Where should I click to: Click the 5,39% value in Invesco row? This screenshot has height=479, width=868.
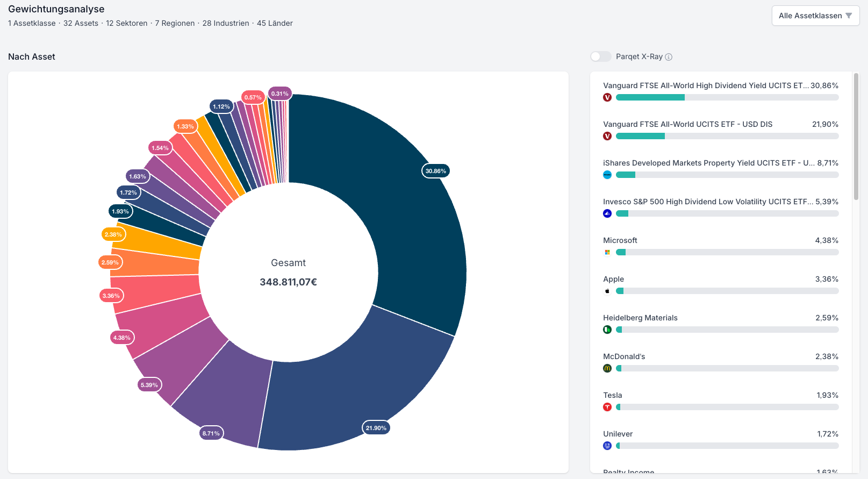[x=827, y=202]
